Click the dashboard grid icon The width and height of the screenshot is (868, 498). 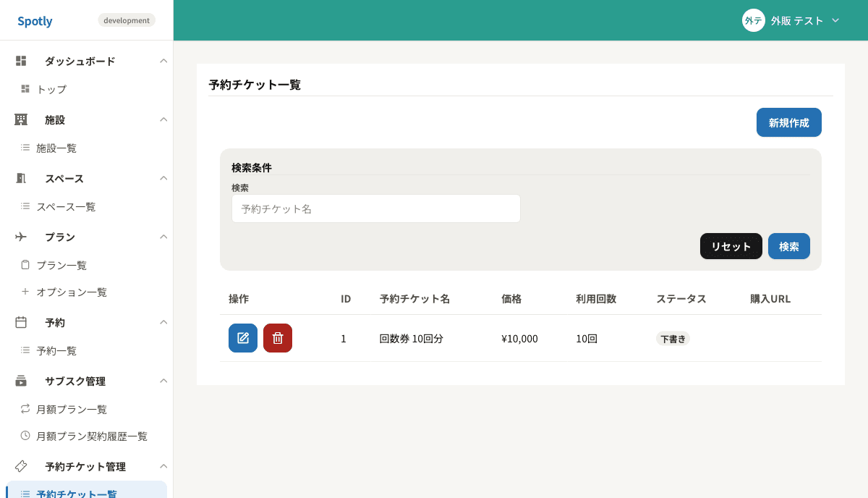(21, 61)
